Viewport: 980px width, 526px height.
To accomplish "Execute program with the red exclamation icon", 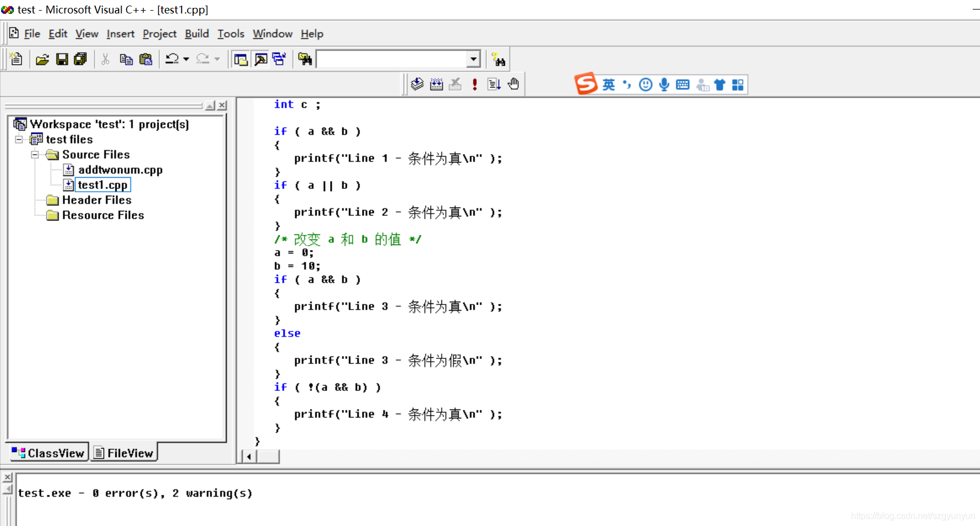I will pyautogui.click(x=475, y=84).
